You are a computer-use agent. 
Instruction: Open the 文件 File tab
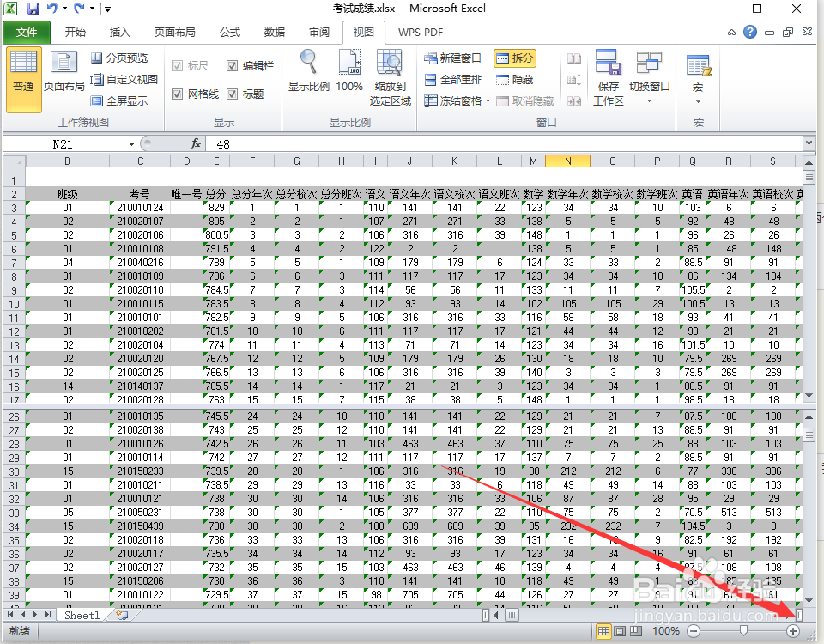(27, 32)
